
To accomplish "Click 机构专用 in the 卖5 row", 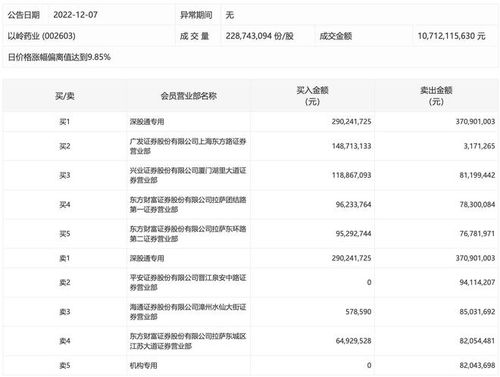I will click(x=143, y=366).
